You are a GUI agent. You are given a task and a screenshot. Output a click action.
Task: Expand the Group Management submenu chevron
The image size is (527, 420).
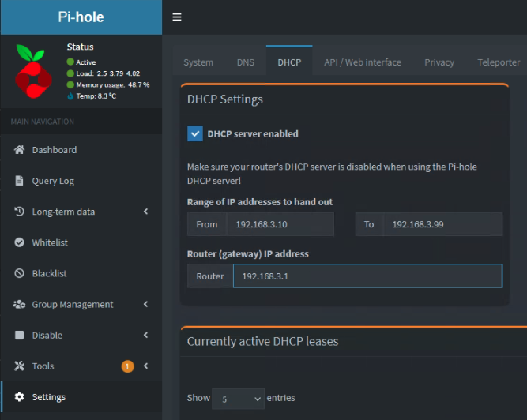pos(146,304)
